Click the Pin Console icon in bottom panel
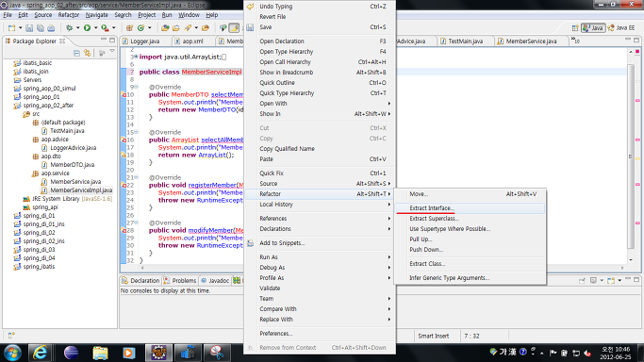This screenshot has width=644, height=362. pos(582,280)
